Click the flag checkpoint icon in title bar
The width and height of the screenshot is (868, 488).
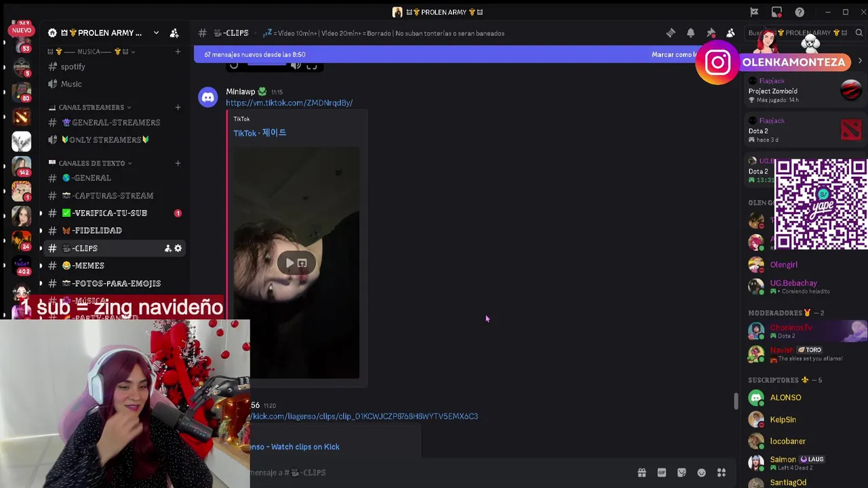point(754,12)
